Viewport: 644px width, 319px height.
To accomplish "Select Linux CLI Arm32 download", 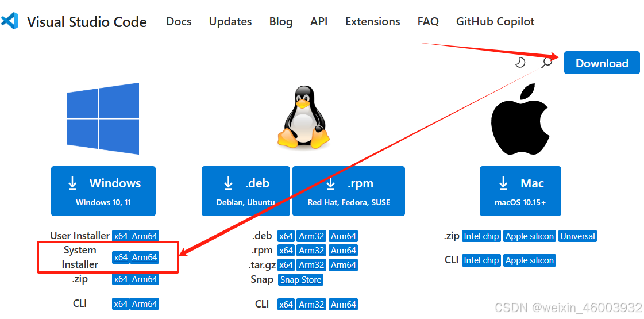I will (x=311, y=304).
